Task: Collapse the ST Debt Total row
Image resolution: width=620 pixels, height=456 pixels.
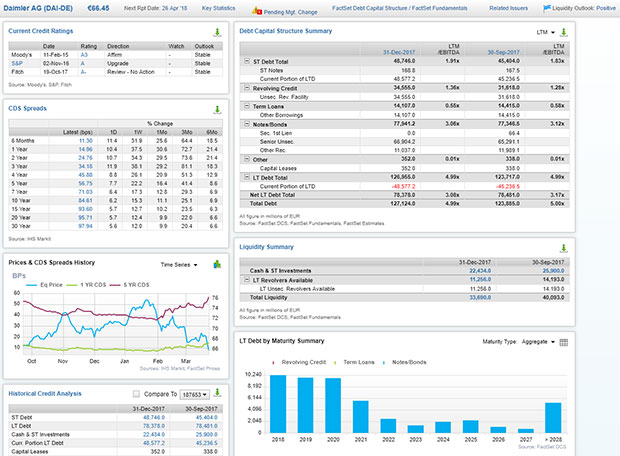Action: 247,61
